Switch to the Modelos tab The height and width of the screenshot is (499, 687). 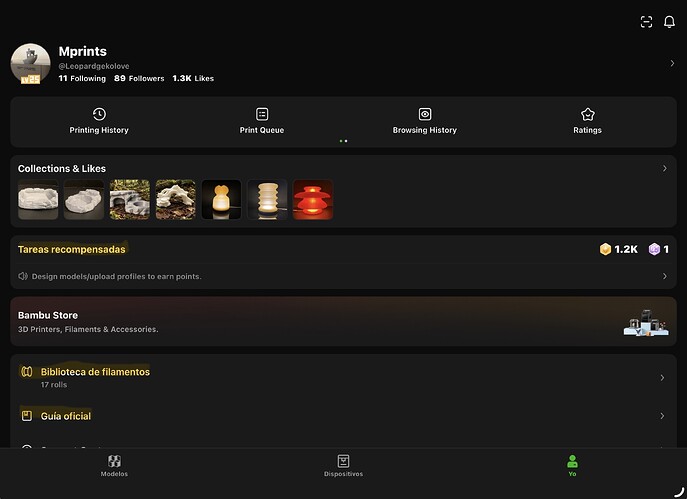tap(114, 466)
